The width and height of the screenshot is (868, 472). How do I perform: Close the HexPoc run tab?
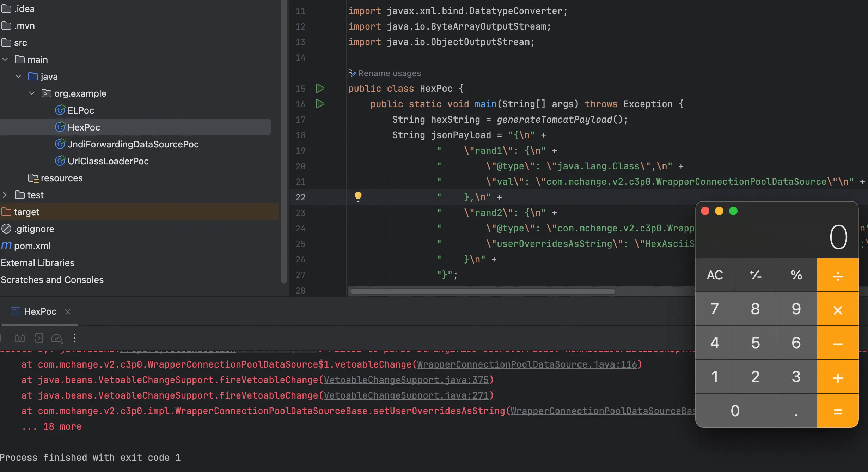68,312
